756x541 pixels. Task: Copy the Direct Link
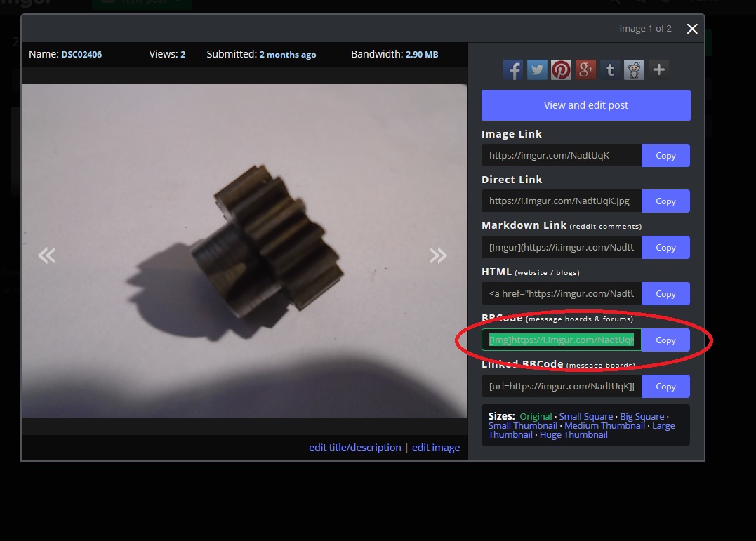point(665,201)
